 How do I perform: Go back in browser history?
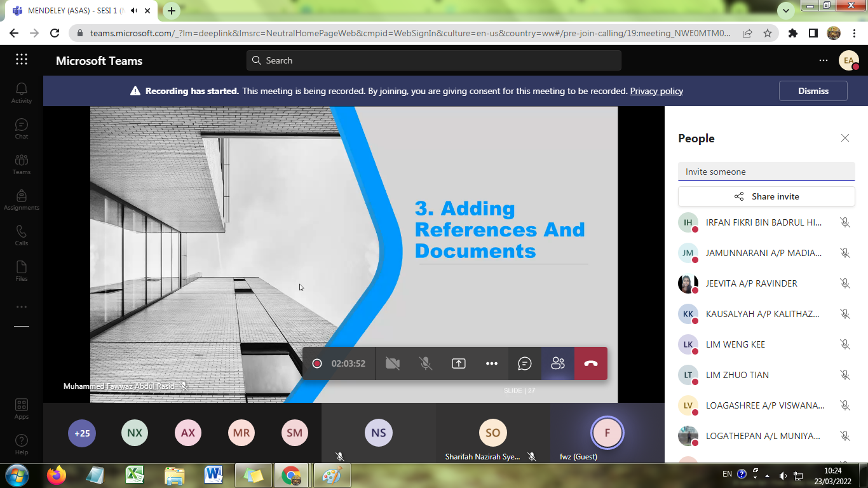[x=14, y=33]
